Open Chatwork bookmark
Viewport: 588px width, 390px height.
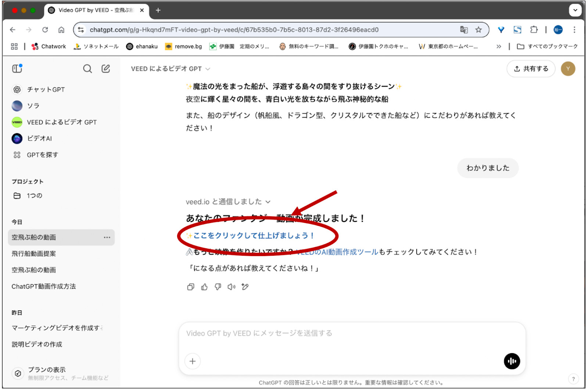pos(49,46)
